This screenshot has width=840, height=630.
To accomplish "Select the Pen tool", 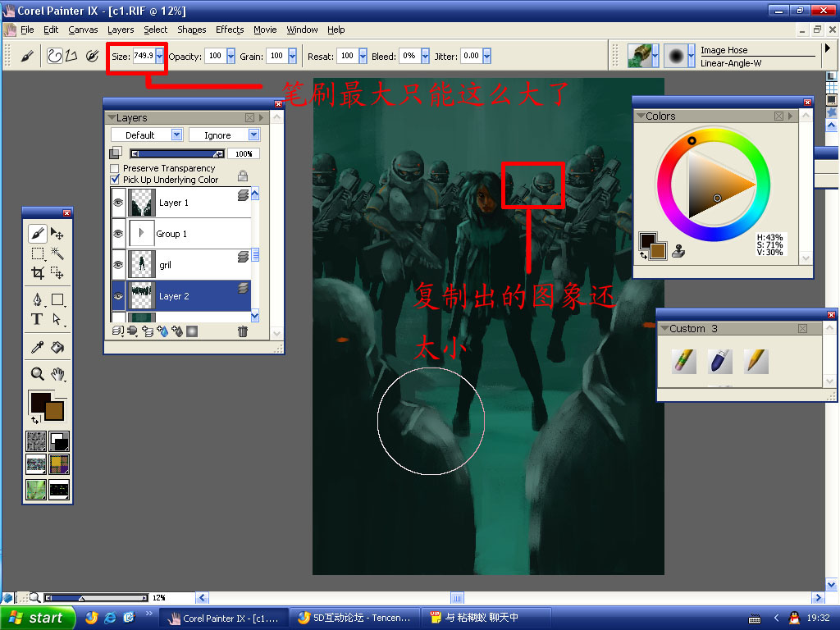I will [x=37, y=299].
